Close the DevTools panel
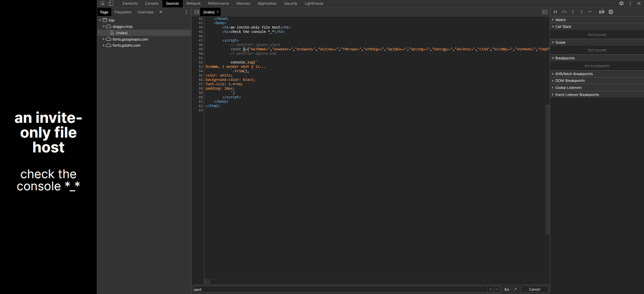The width and height of the screenshot is (644, 294). (638, 4)
